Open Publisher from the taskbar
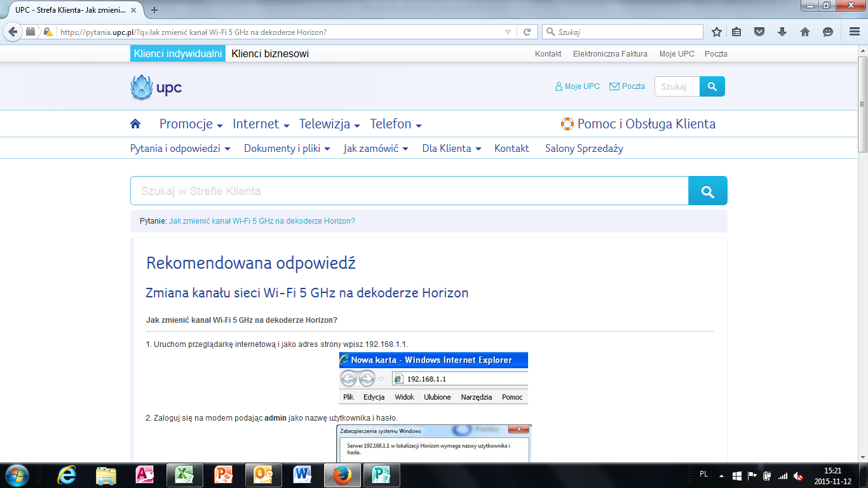Viewport: 868px width, 488px height. tap(381, 475)
